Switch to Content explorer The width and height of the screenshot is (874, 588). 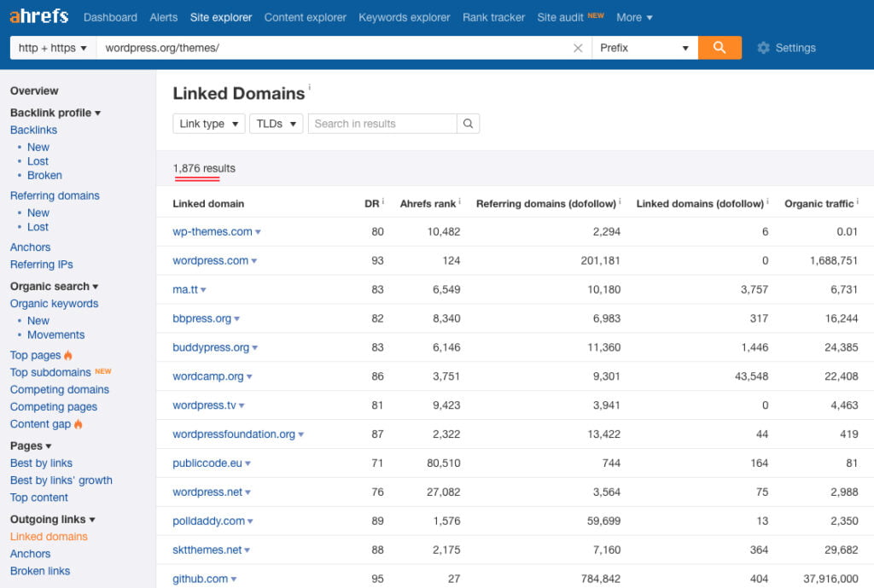[306, 17]
